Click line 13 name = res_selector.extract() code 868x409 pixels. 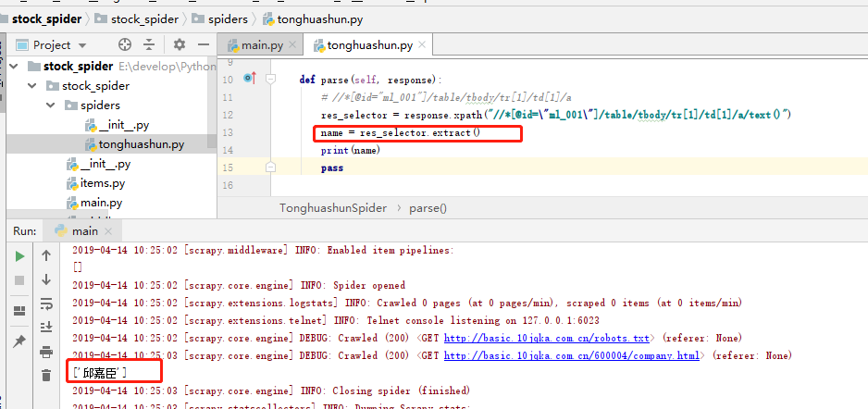pyautogui.click(x=401, y=133)
